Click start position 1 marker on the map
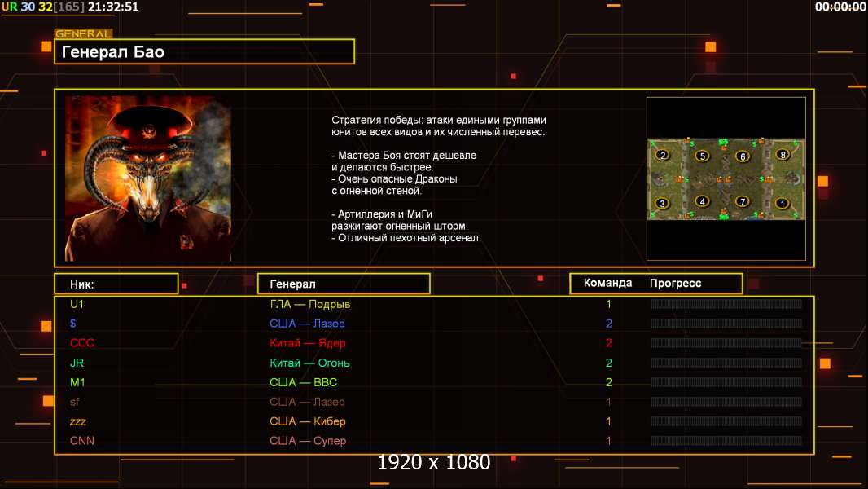 click(783, 203)
